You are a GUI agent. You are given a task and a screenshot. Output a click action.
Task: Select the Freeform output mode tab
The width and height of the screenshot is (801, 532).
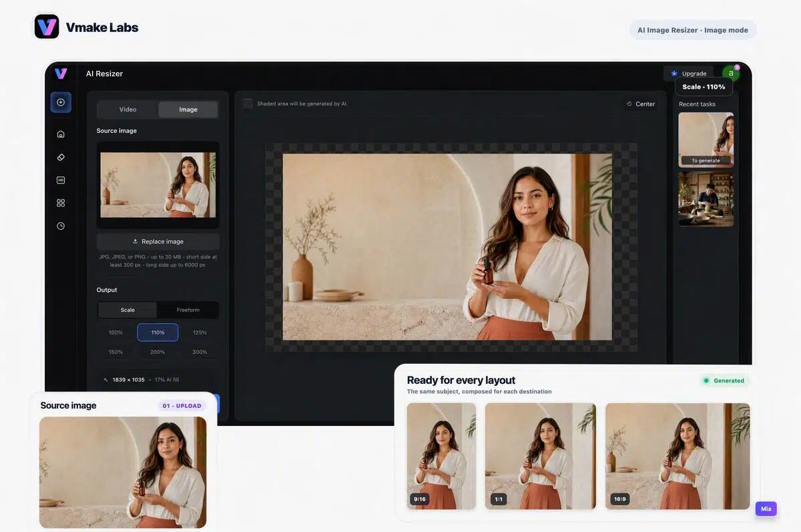188,310
